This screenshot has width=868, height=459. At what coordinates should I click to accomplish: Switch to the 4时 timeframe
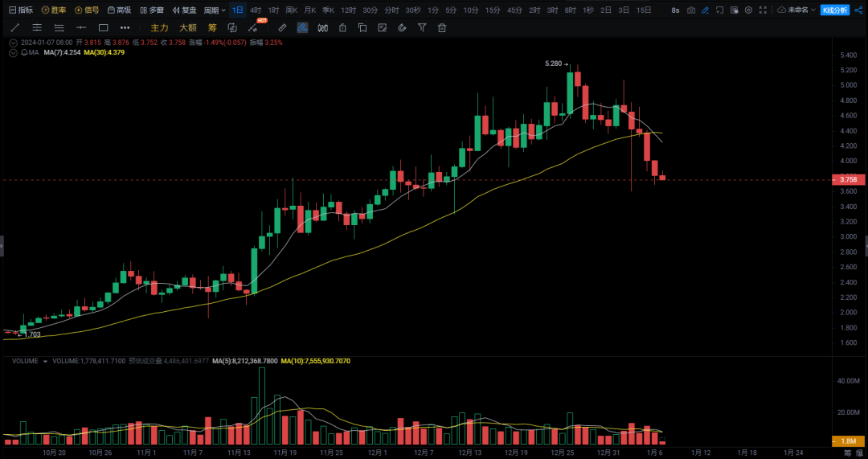pos(256,10)
